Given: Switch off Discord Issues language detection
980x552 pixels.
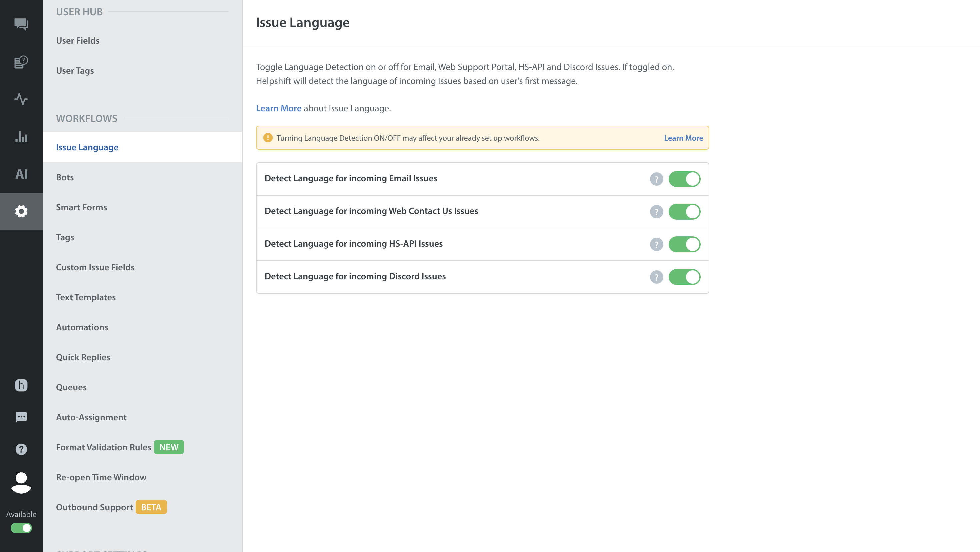Looking at the screenshot, I should (x=684, y=277).
